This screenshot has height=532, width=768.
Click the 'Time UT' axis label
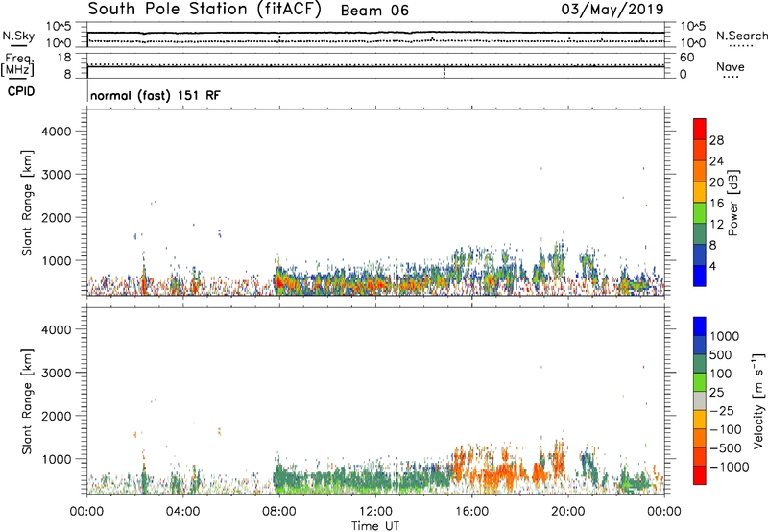click(x=375, y=526)
